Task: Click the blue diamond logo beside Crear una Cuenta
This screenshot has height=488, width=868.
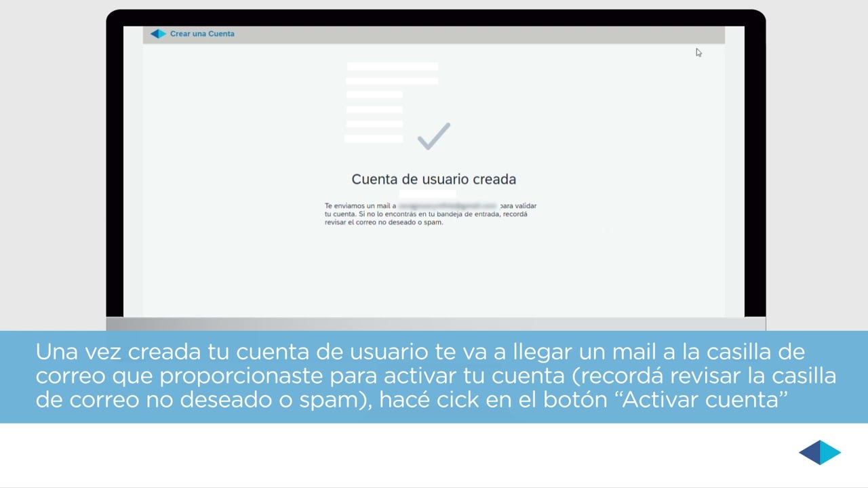Action: tap(158, 34)
